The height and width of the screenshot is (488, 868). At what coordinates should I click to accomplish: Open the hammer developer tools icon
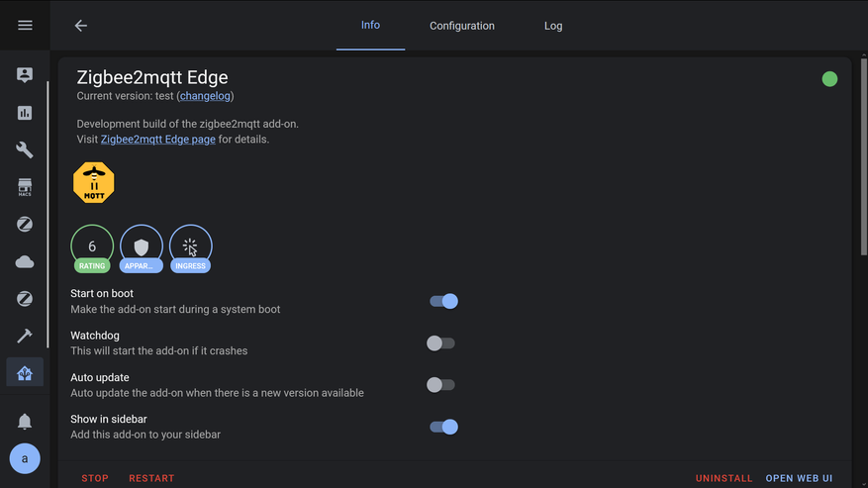[x=25, y=336]
